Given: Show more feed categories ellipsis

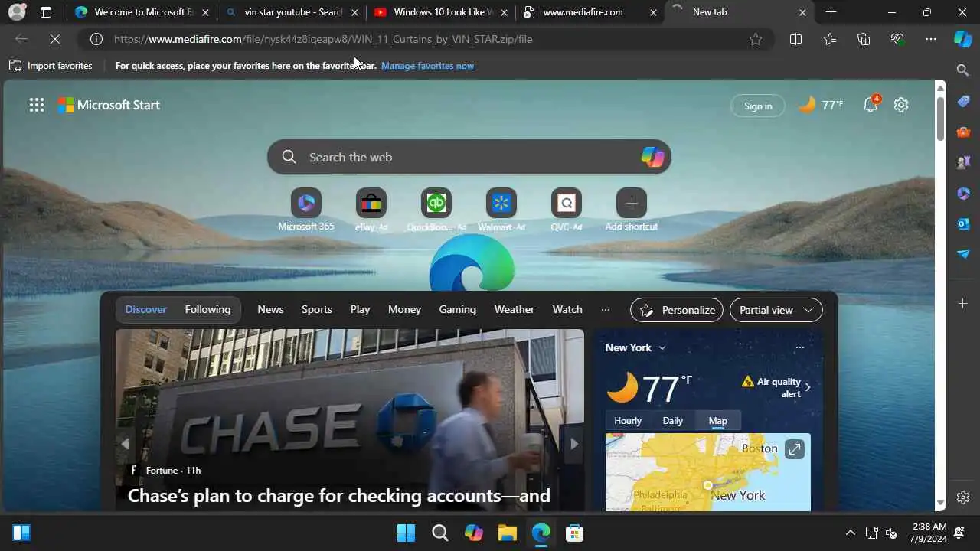Looking at the screenshot, I should 606,310.
